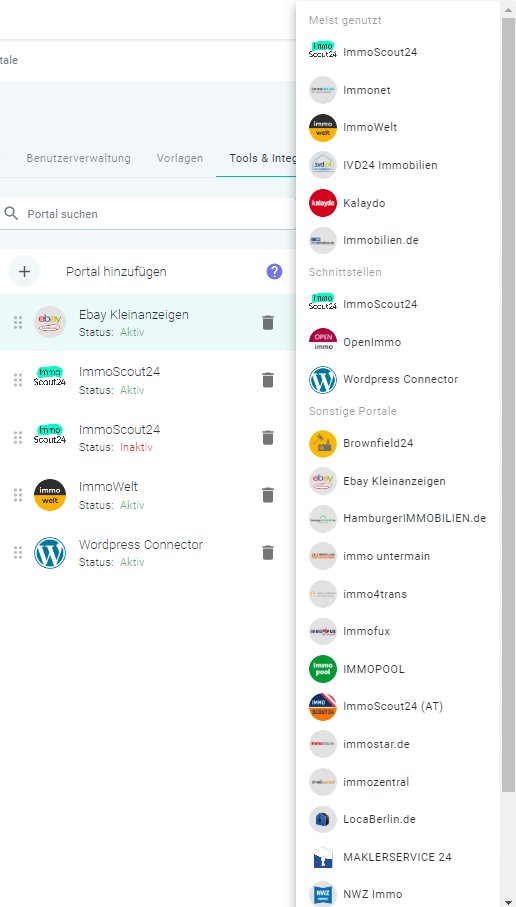The height and width of the screenshot is (907, 516).
Task: Click the Aktiv status of Ebay Kleinanzeigen
Action: 132,333
